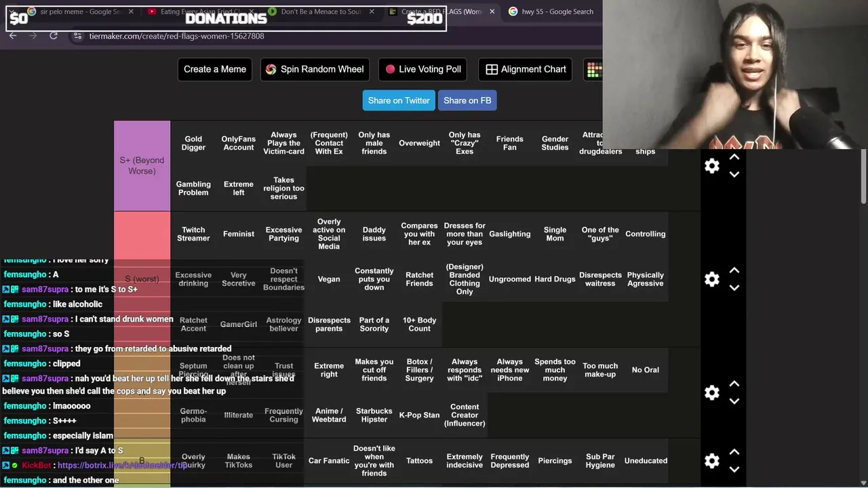Viewport: 868px width, 488px height.
Task: Click the page's vertical scrollbar
Action: pos(863,176)
